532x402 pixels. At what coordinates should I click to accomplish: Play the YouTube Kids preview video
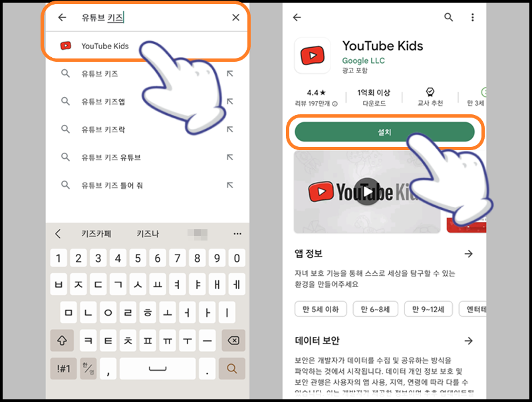(x=367, y=192)
